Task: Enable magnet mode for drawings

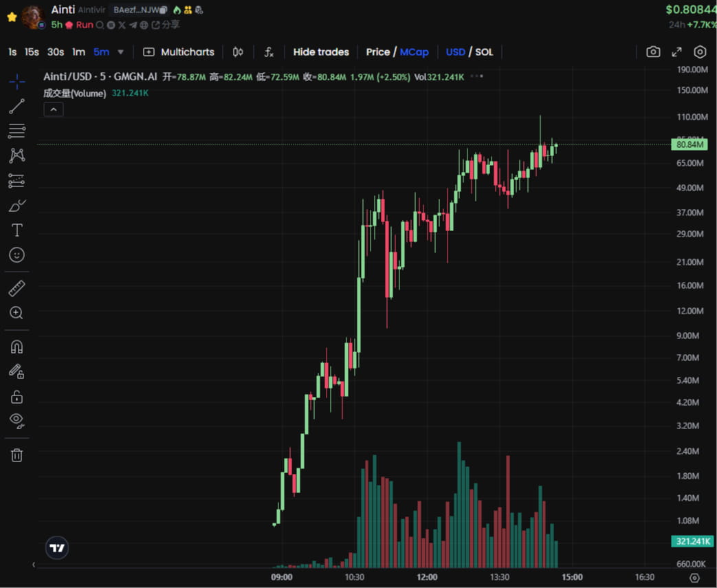Action: pos(16,346)
